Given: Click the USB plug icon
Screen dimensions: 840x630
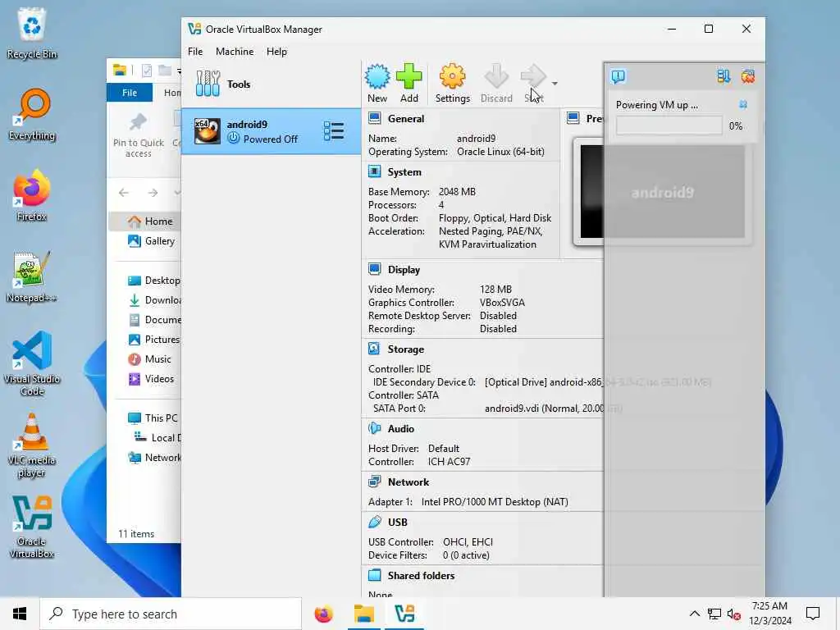Looking at the screenshot, I should (374, 522).
